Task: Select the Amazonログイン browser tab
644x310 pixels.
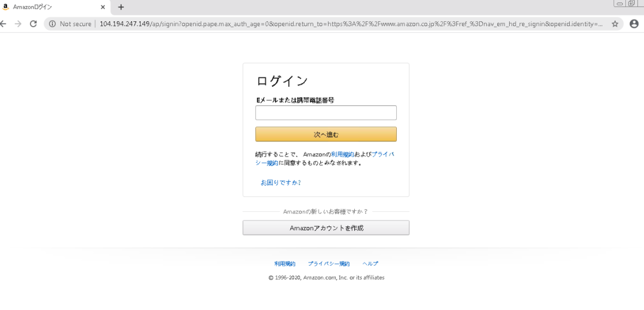Action: pyautogui.click(x=55, y=7)
